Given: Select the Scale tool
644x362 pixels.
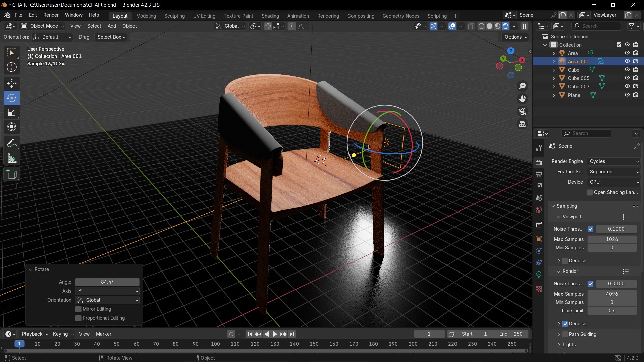Looking at the screenshot, I should click(x=12, y=112).
